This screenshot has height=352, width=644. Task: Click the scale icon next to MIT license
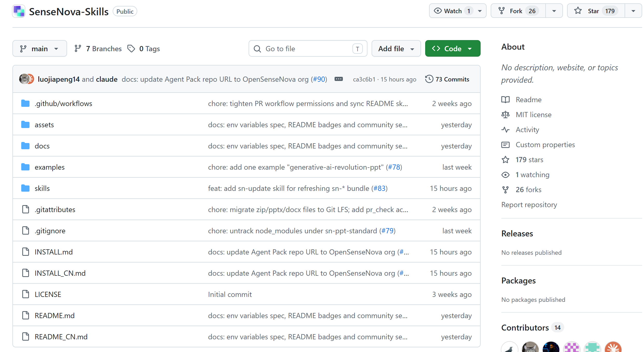(505, 115)
